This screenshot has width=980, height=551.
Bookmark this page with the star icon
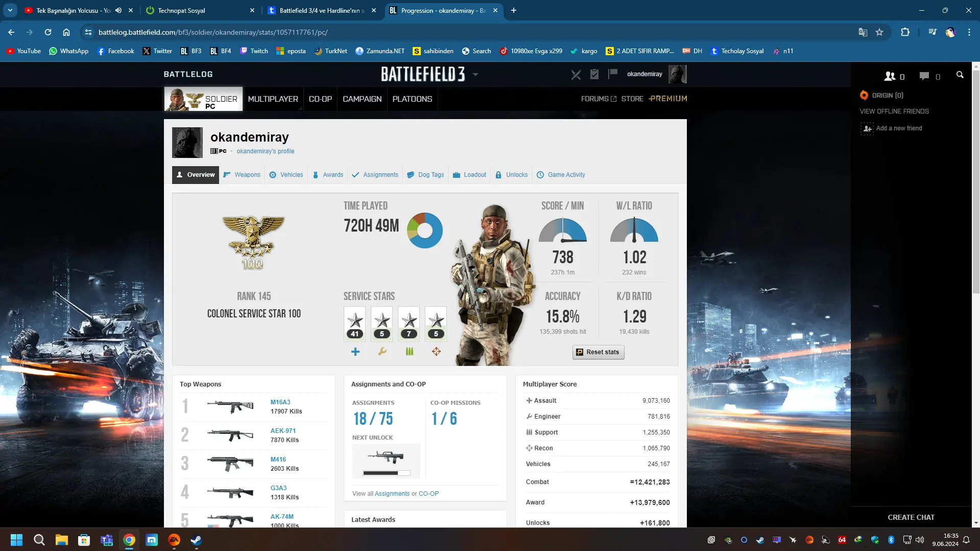(x=879, y=32)
